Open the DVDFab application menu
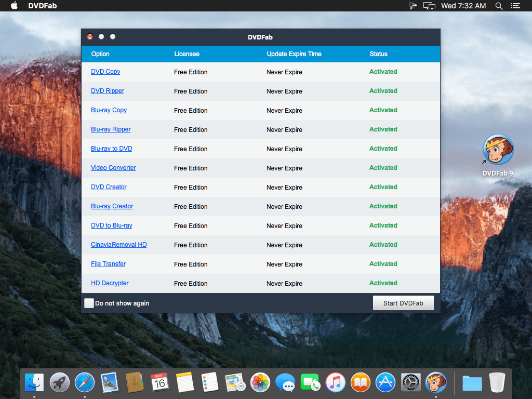 [43, 6]
